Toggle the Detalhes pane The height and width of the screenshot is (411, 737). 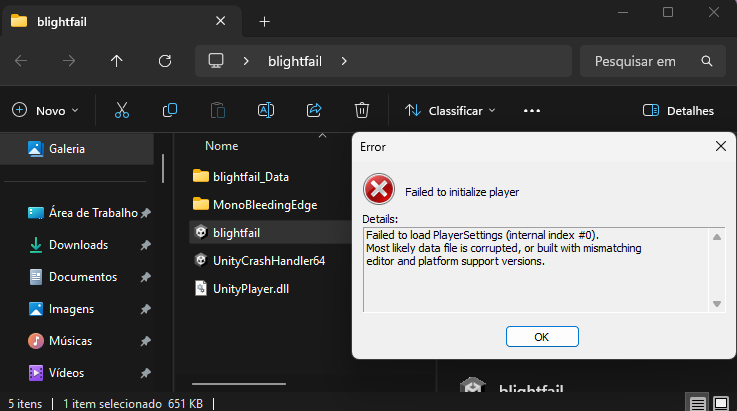[678, 110]
